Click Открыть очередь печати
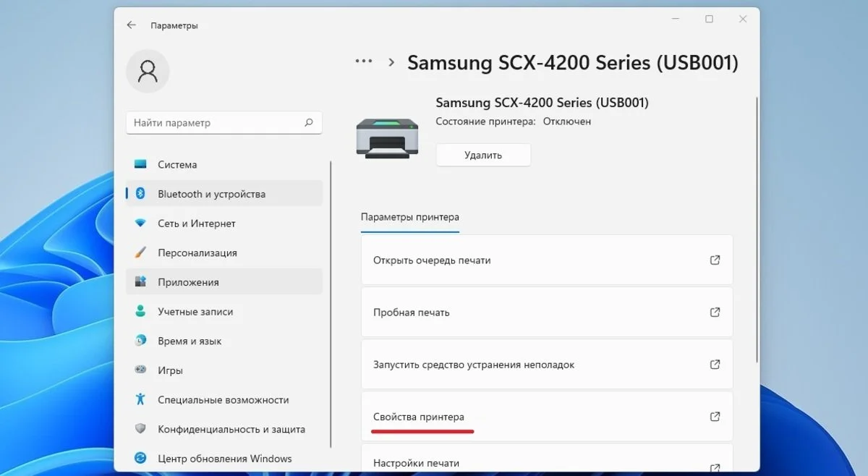Image resolution: width=868 pixels, height=476 pixels. [547, 260]
